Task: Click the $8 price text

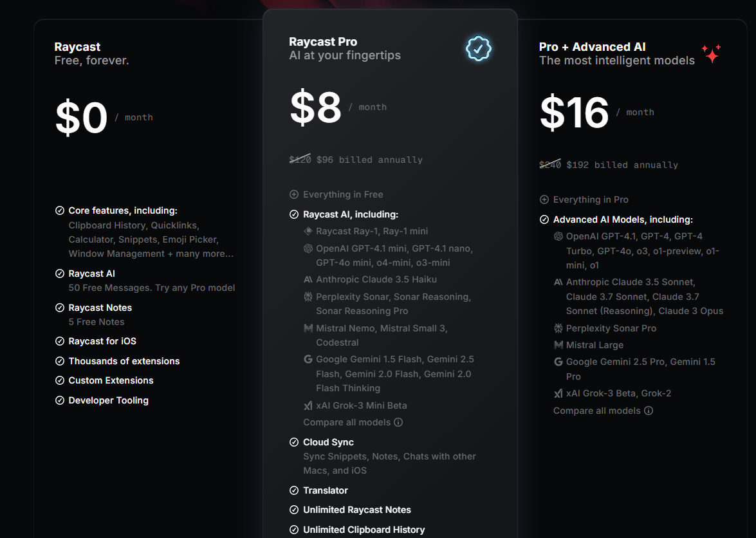Action: pos(316,107)
